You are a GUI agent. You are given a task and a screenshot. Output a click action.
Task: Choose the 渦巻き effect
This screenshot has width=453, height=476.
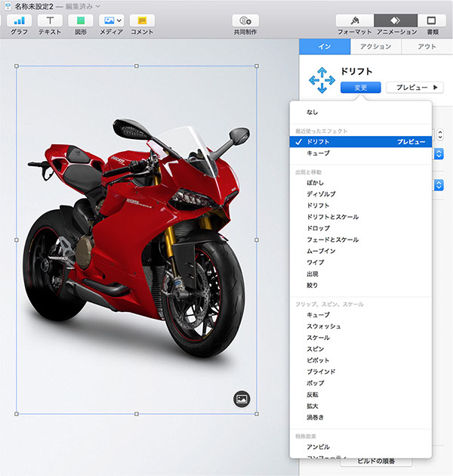[361, 417]
